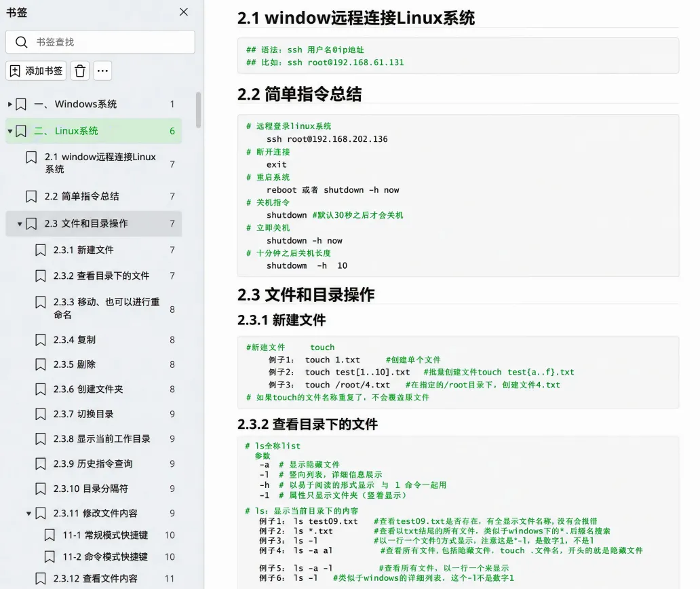This screenshot has width=700, height=589.
Task: Click the bookmark icon next to Windows系统
Action: (x=21, y=104)
